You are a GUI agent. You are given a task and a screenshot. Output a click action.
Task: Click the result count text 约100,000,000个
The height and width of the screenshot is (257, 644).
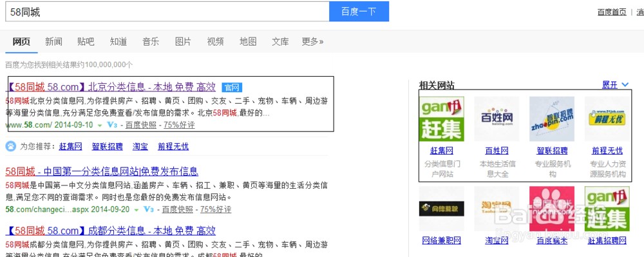click(x=104, y=65)
